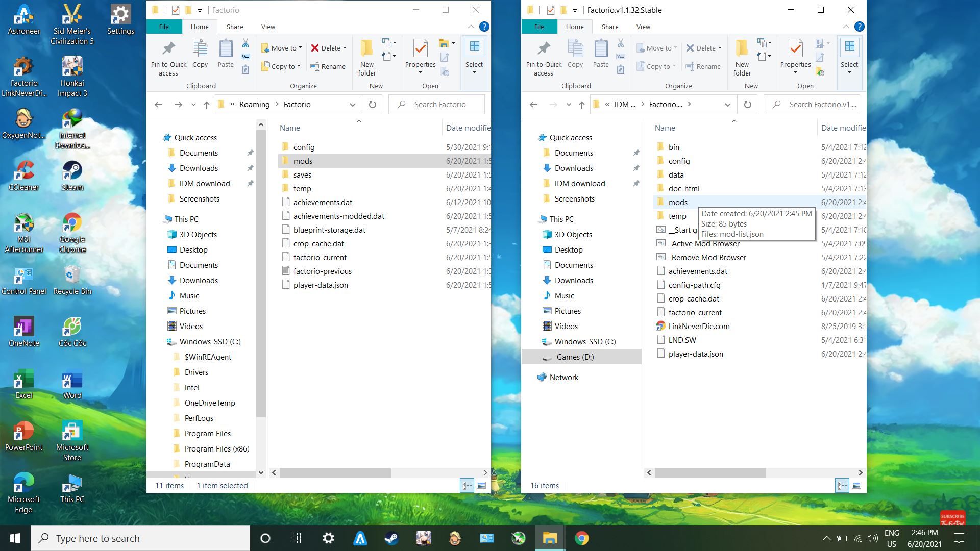The image size is (980, 551).
Task: Go up one level in right window
Action: pos(582,105)
